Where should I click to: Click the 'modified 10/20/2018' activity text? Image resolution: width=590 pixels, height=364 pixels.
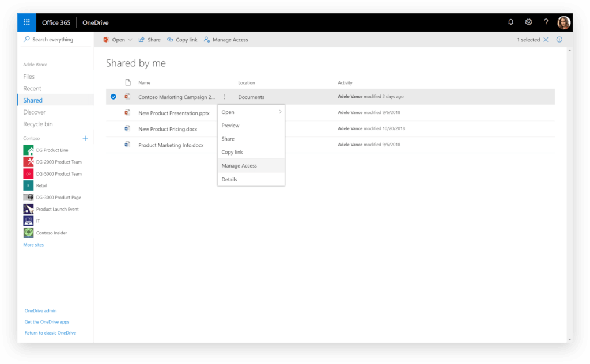[x=384, y=128]
